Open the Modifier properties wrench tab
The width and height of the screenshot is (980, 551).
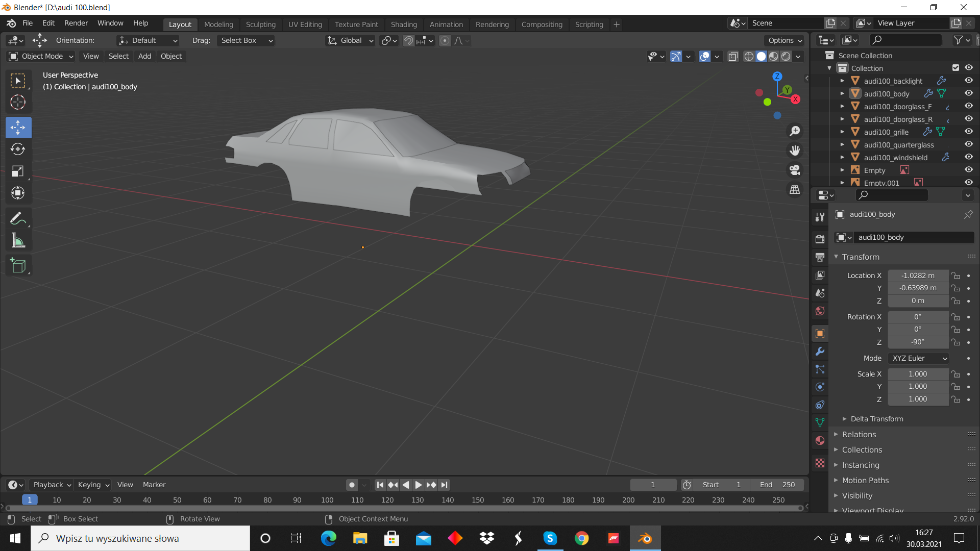coord(820,352)
